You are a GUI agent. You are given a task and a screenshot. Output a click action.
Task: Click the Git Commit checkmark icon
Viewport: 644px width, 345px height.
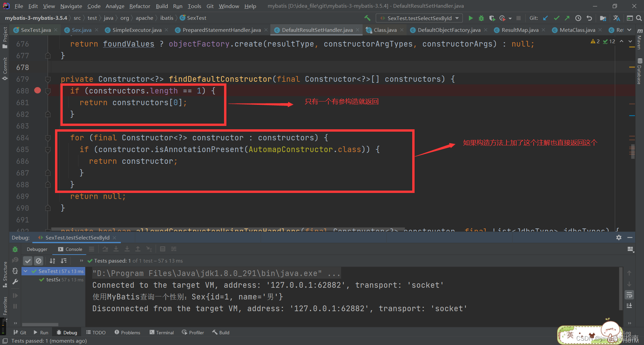point(556,18)
